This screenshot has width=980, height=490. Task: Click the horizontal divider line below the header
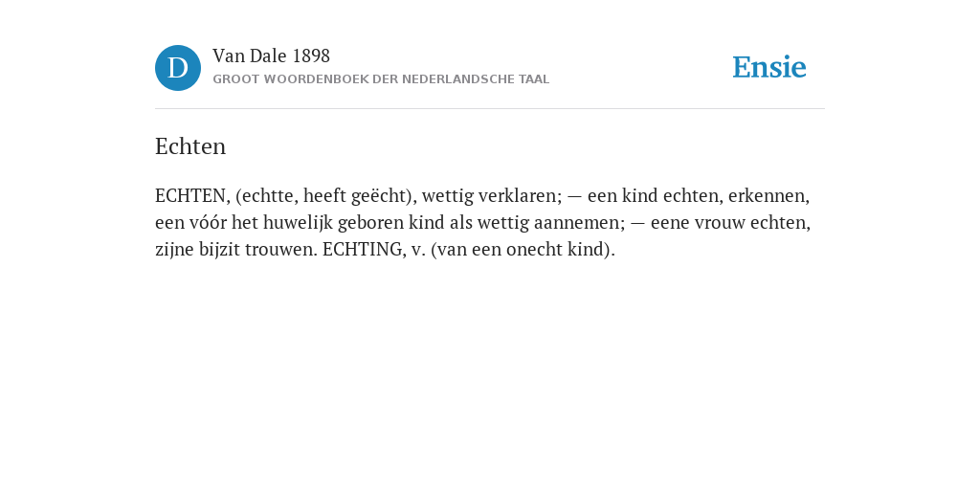pyautogui.click(x=490, y=109)
